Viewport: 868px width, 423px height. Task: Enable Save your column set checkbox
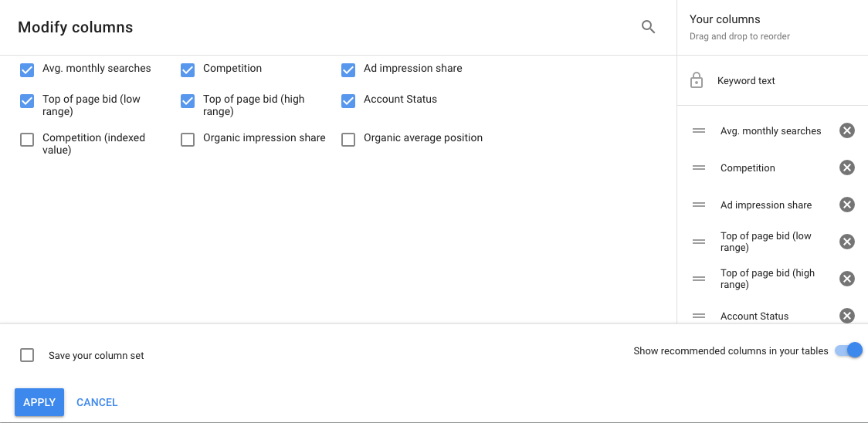27,355
